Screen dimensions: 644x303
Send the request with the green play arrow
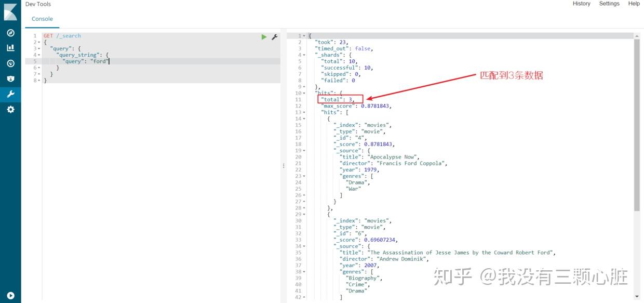click(x=264, y=36)
